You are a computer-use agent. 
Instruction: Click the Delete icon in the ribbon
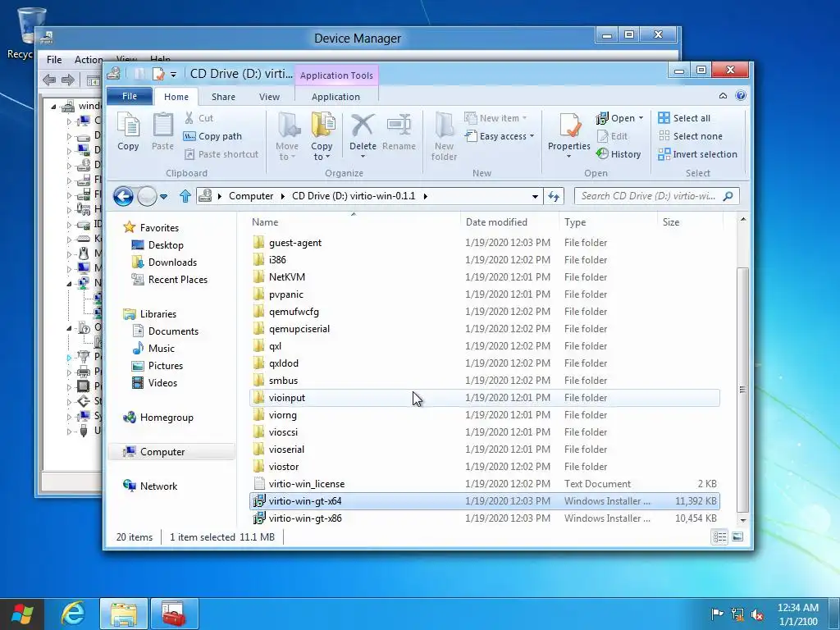coord(363,126)
